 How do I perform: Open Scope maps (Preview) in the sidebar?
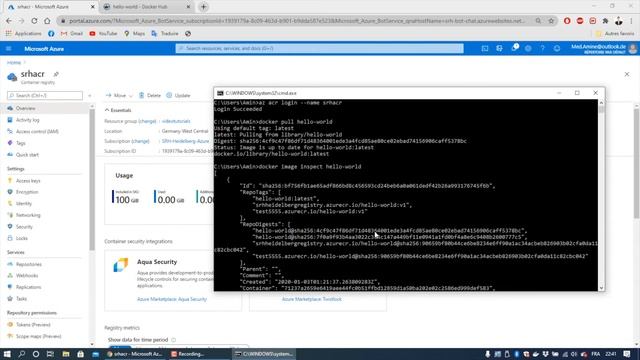point(38,336)
